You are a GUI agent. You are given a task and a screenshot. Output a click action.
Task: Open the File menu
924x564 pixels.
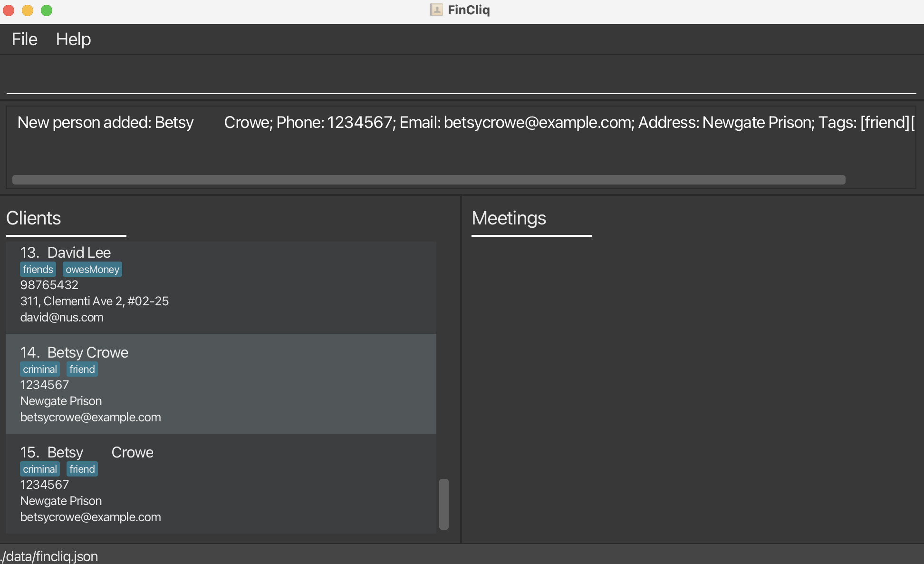24,39
